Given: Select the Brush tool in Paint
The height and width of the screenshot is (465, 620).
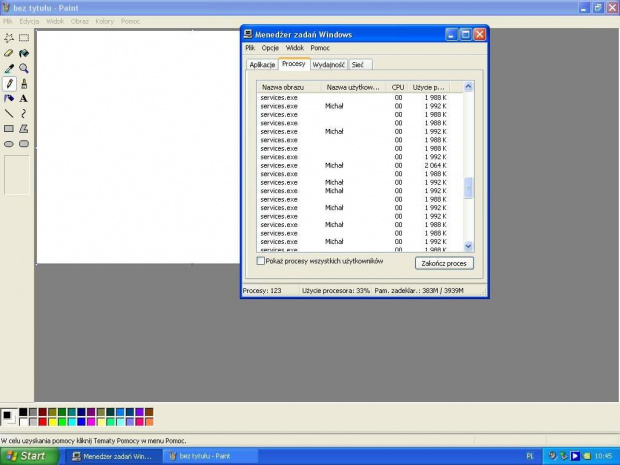Looking at the screenshot, I should click(x=24, y=83).
